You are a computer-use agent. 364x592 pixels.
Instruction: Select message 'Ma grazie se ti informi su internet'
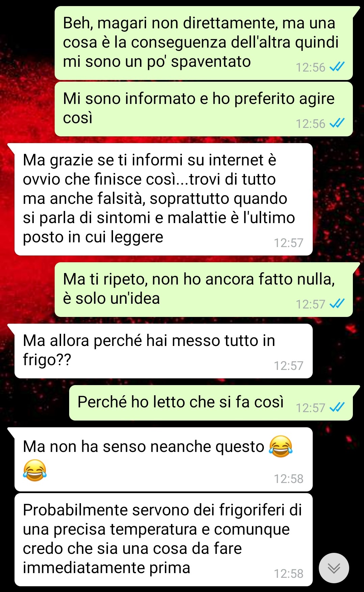[x=163, y=199]
